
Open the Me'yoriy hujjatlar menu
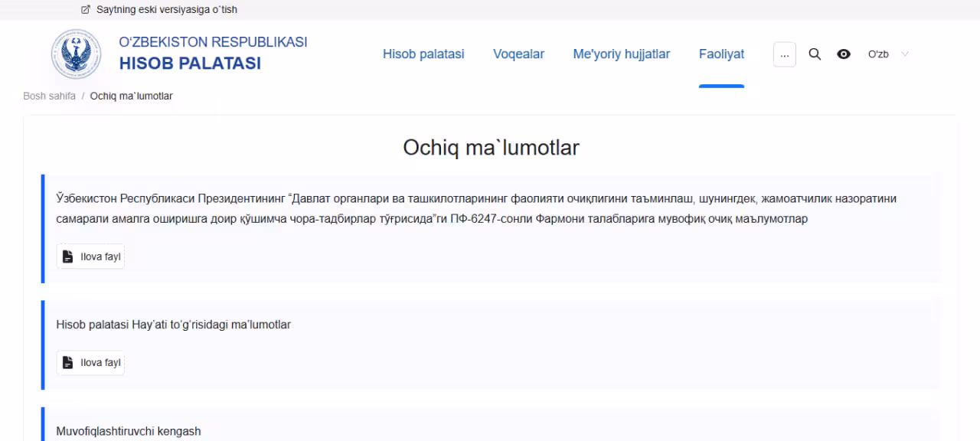click(622, 54)
